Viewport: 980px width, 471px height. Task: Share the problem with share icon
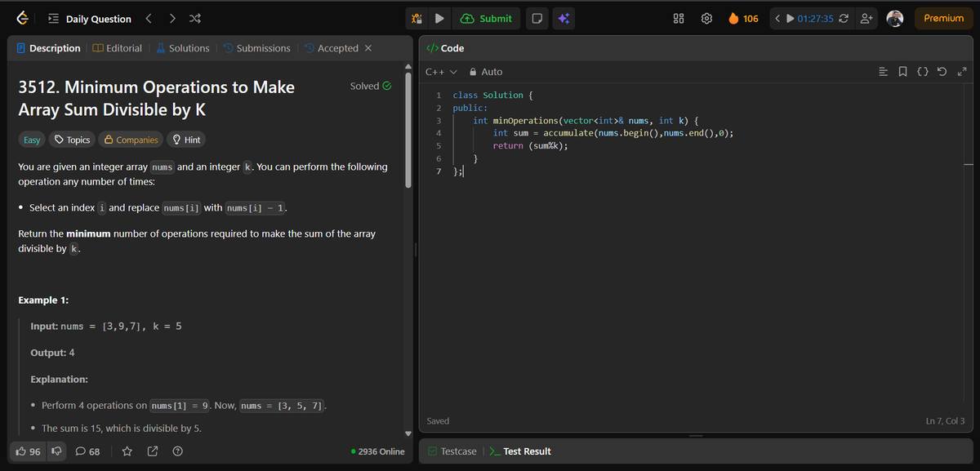pos(152,451)
